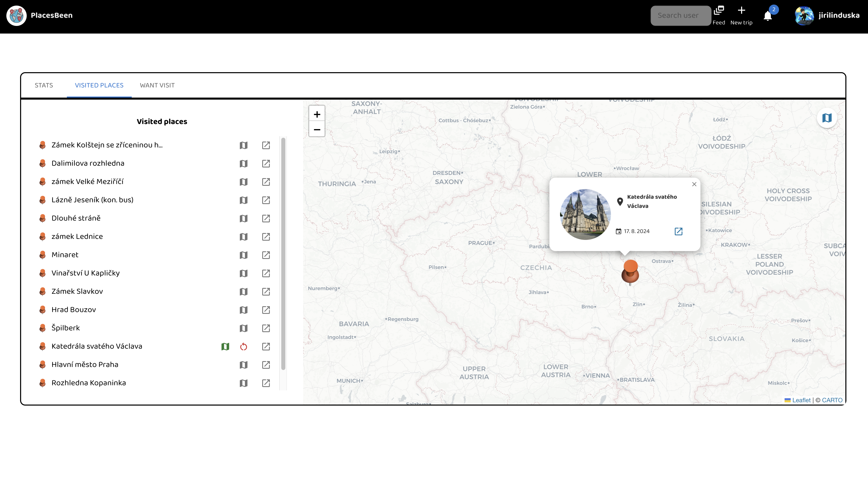Click reset icon for Katedrála svatého Václava

pos(243,346)
